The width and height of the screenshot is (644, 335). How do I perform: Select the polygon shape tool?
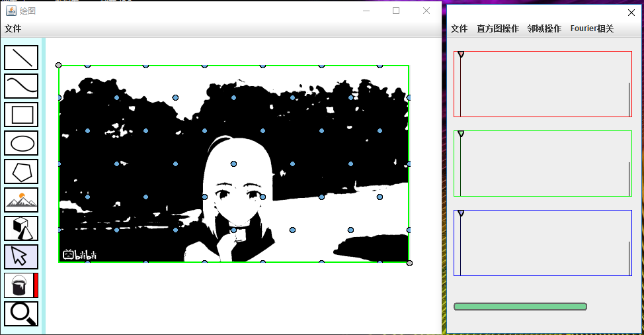click(x=21, y=171)
